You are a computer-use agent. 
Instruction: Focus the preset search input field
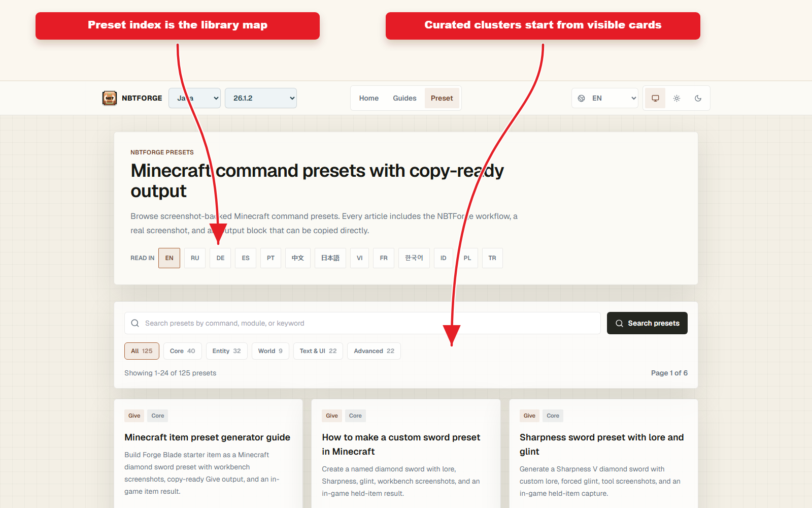click(362, 323)
